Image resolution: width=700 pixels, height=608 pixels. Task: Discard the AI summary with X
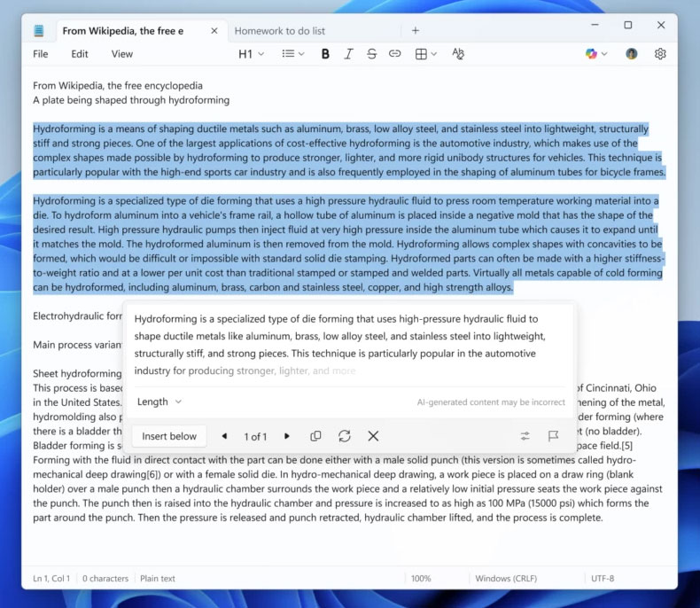coord(373,436)
